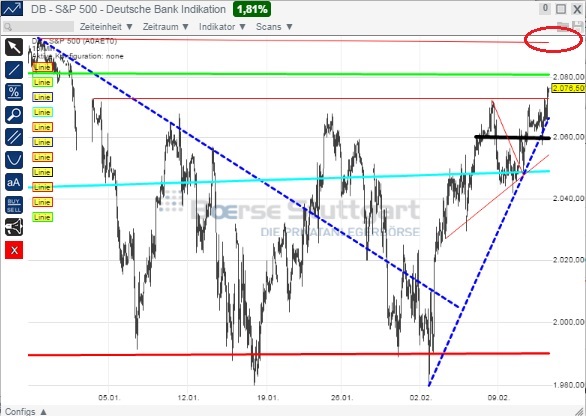Select the second Linie label with green border

[x=42, y=82]
